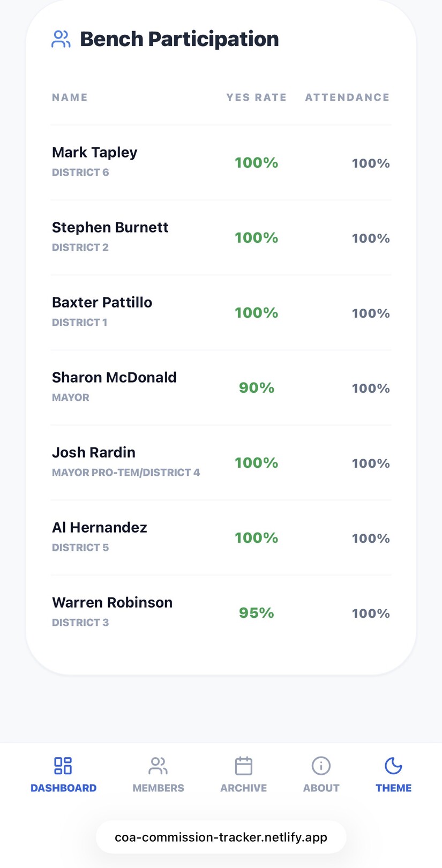The image size is (442, 868).
Task: Click Baxter Pattillo's name
Action: tap(102, 303)
